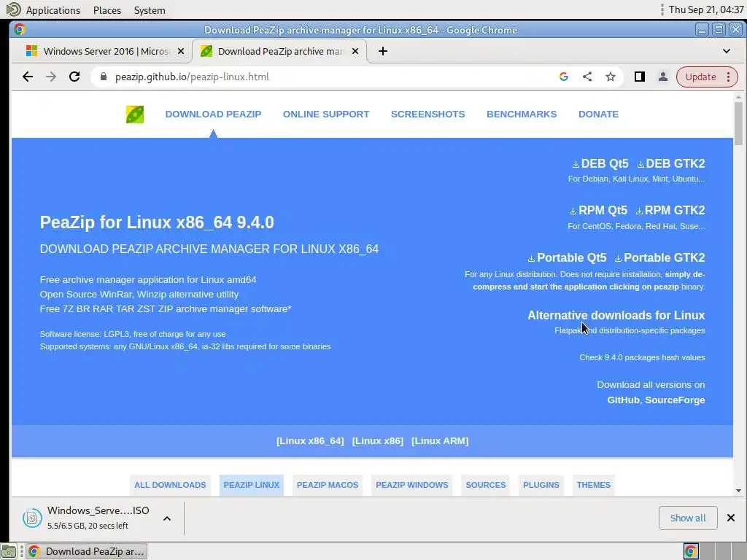747x560 pixels.
Task: Close the Download PeaZip tab
Action: [355, 51]
